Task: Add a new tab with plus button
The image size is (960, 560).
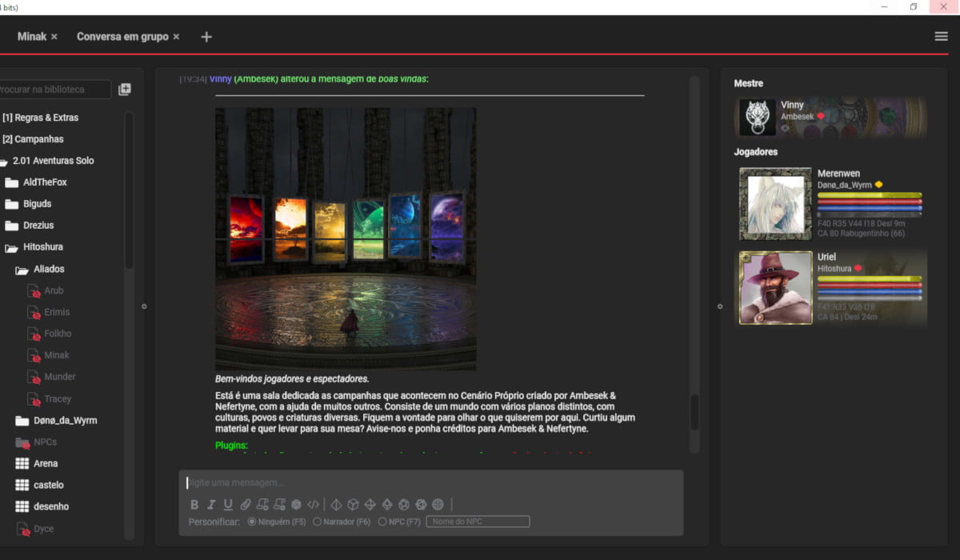Action: coord(206,37)
